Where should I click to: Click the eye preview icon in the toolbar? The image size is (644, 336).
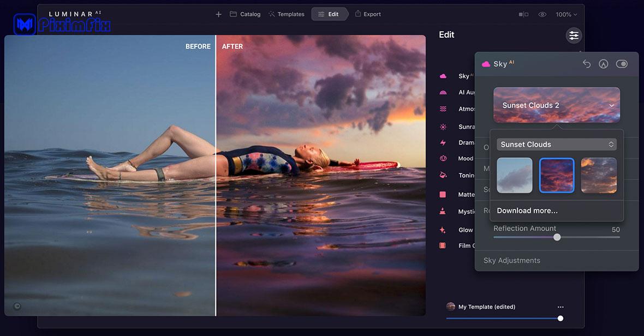coord(542,14)
